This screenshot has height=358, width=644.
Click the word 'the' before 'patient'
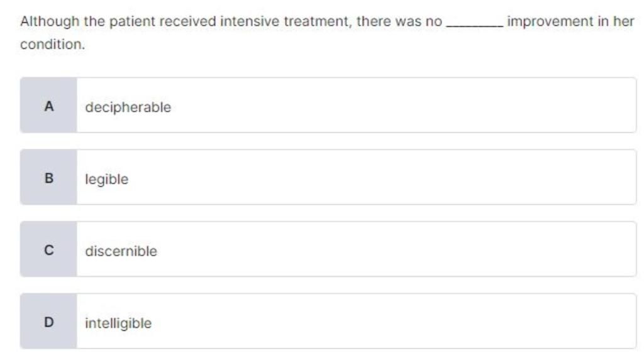(x=94, y=22)
